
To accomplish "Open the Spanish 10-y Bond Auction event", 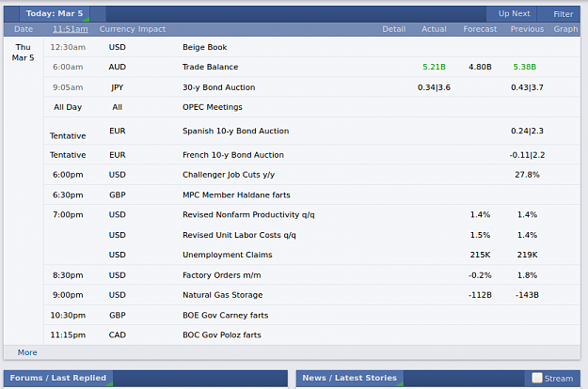I will pyautogui.click(x=235, y=131).
